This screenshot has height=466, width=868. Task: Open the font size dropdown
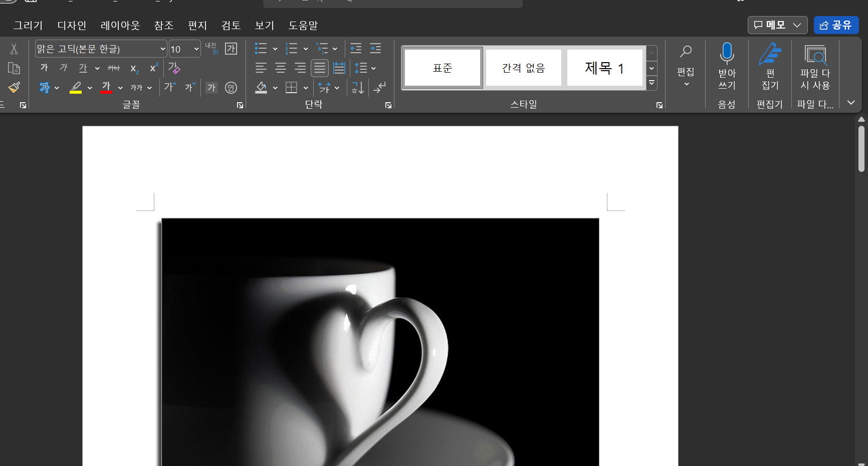point(196,49)
